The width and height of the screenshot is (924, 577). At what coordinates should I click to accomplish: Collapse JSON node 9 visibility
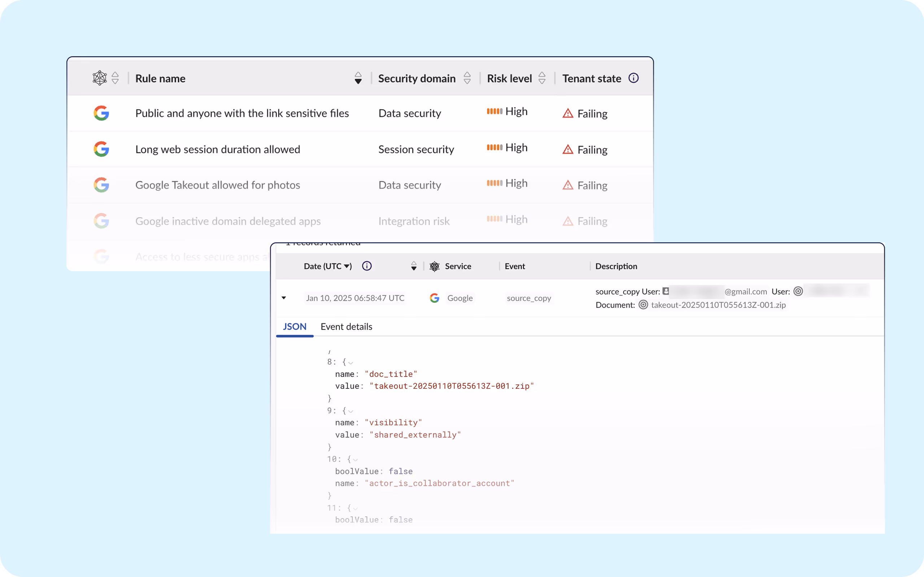pos(350,411)
